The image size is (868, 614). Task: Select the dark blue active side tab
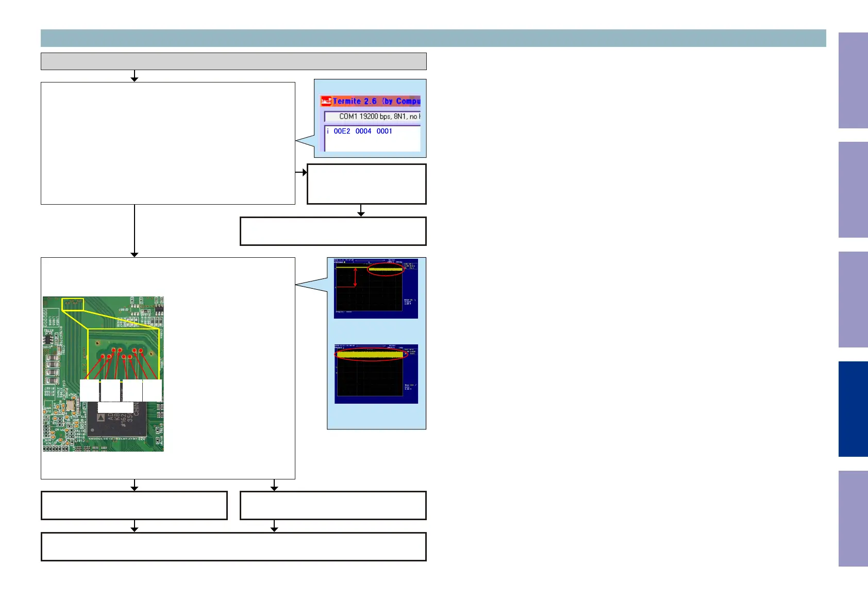[853, 409]
